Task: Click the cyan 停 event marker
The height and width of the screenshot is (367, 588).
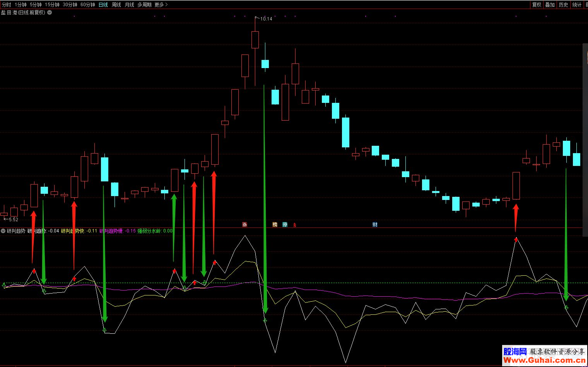Action: 285,225
